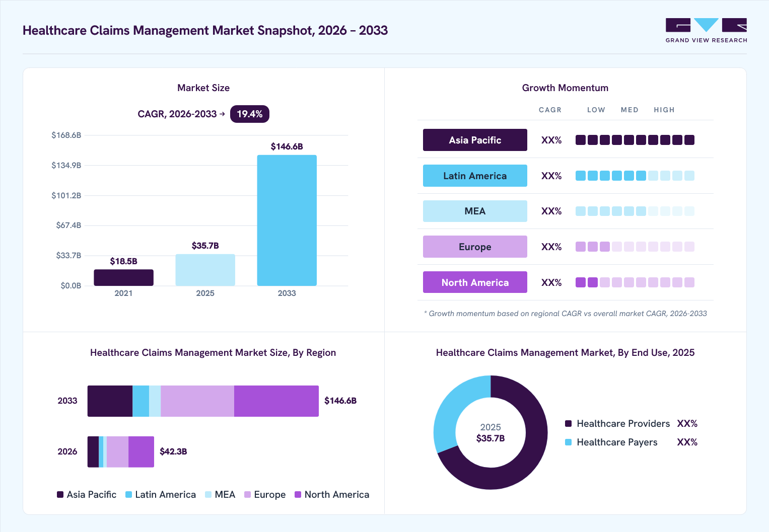Click the donut center $35.7B value
Screen dimensions: 769x532
tap(491, 438)
